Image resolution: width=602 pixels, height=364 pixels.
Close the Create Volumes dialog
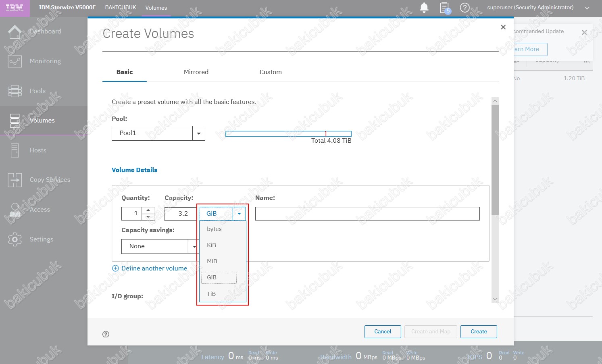pos(503,27)
